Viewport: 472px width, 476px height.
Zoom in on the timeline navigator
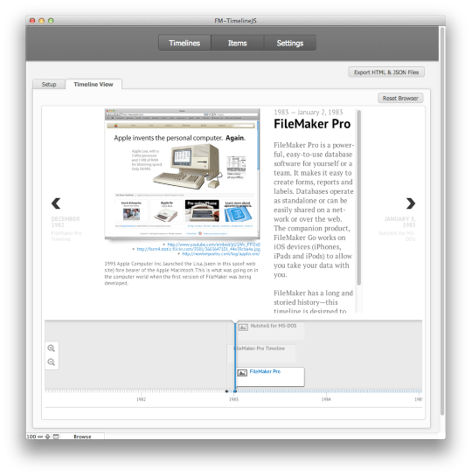[52, 348]
